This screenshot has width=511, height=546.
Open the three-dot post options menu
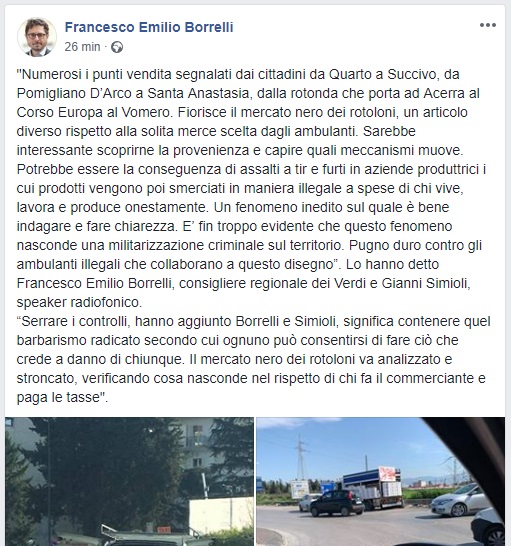(488, 25)
